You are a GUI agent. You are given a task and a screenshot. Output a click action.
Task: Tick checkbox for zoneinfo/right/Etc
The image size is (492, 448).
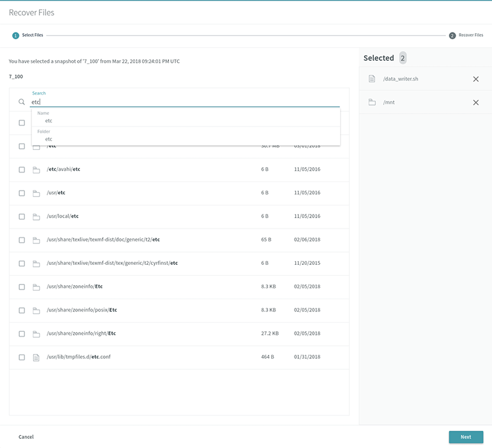[x=22, y=334]
